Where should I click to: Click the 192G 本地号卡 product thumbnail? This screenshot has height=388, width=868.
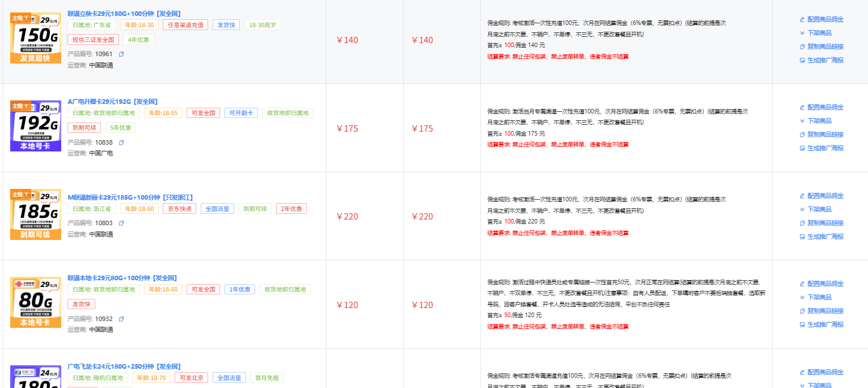tap(35, 126)
